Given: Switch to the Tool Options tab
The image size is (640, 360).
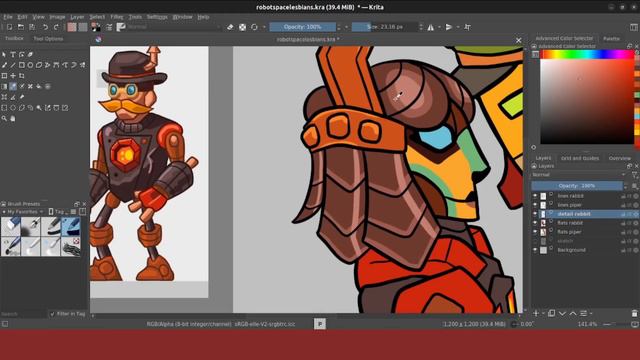Looking at the screenshot, I should click(48, 38).
